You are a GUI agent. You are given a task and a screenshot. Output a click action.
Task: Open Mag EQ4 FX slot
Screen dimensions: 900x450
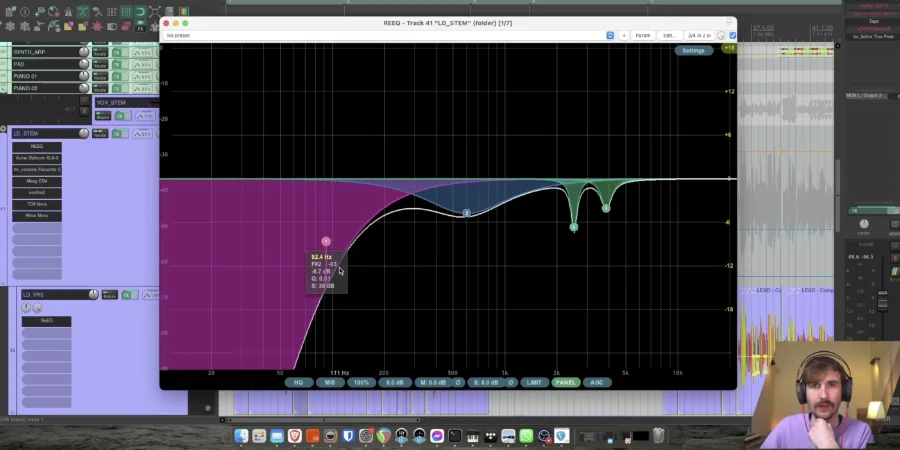37,181
